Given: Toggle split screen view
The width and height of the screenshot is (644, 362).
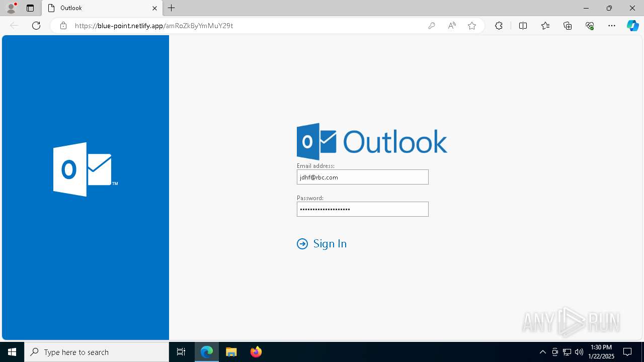Looking at the screenshot, I should point(523,26).
